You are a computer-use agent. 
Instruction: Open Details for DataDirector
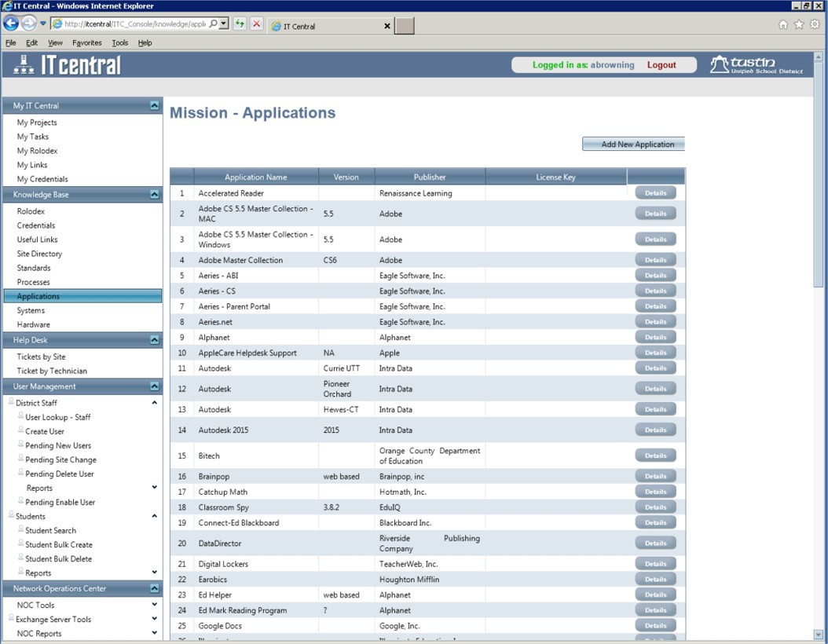click(655, 543)
